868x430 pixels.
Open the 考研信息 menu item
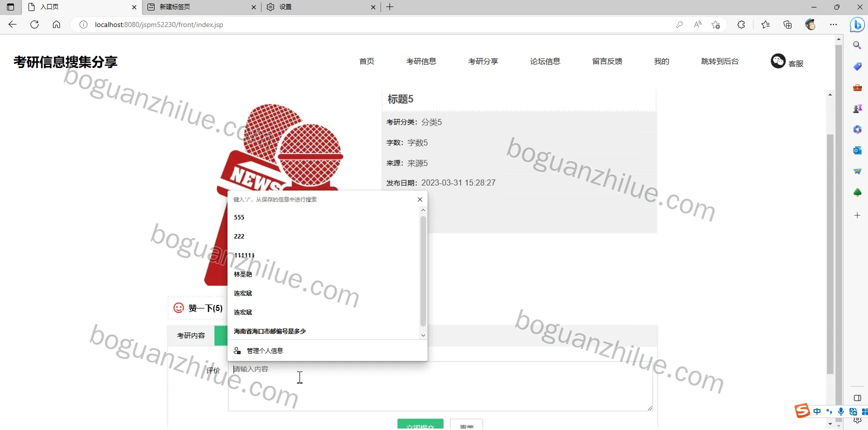pyautogui.click(x=421, y=61)
